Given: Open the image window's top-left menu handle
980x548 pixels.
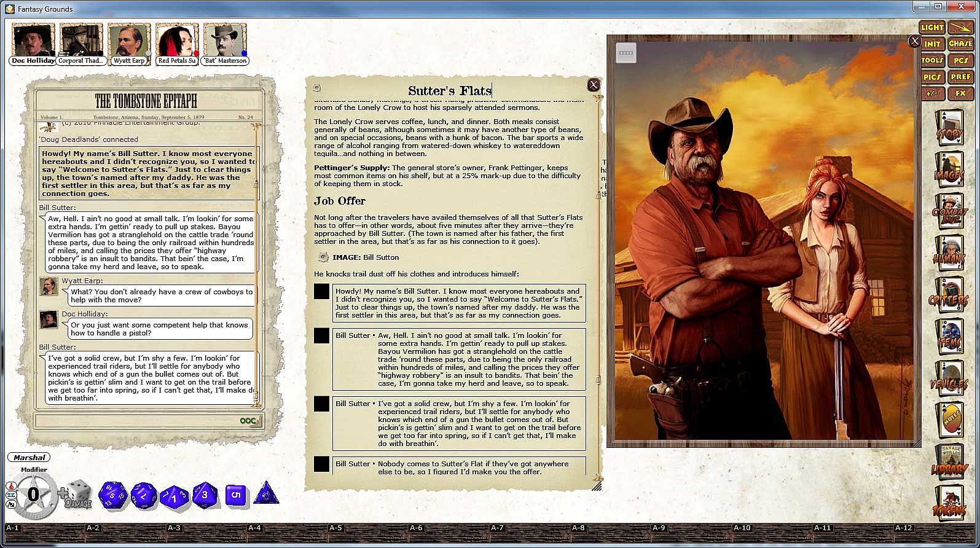Looking at the screenshot, I should pos(626,53).
